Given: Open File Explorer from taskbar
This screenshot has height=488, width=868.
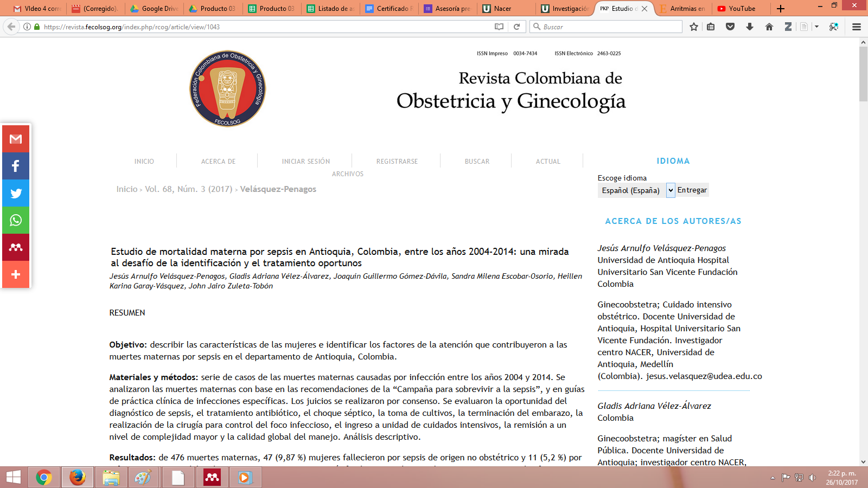Looking at the screenshot, I should [x=111, y=477].
